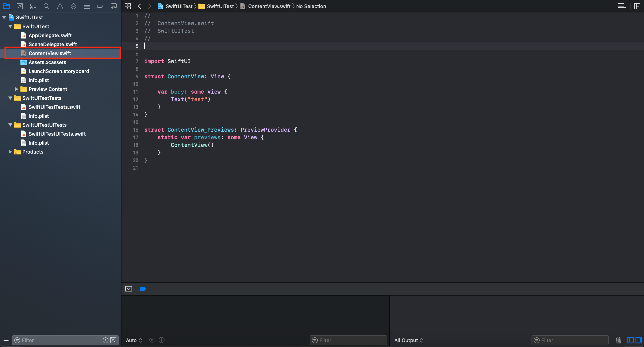644x347 pixels.
Task: Open LaunchScreen.storyboard
Action: point(59,71)
